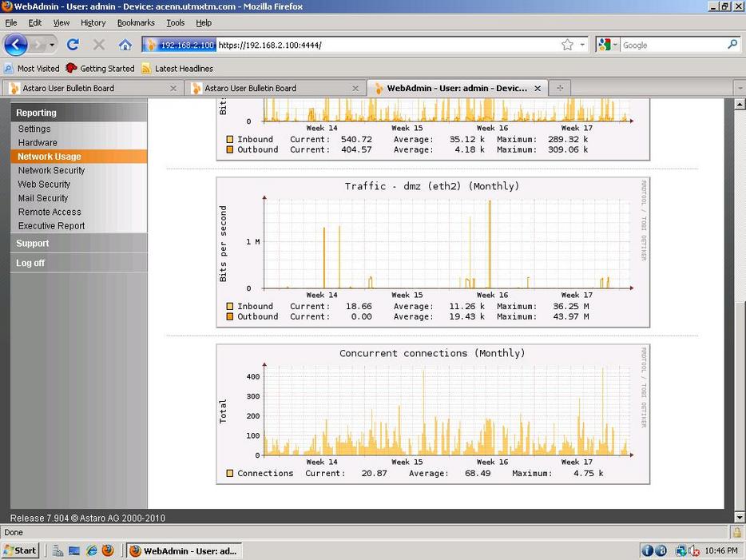Image resolution: width=746 pixels, height=560 pixels.
Task: Reload the page with the refresh icon
Action: [73, 45]
